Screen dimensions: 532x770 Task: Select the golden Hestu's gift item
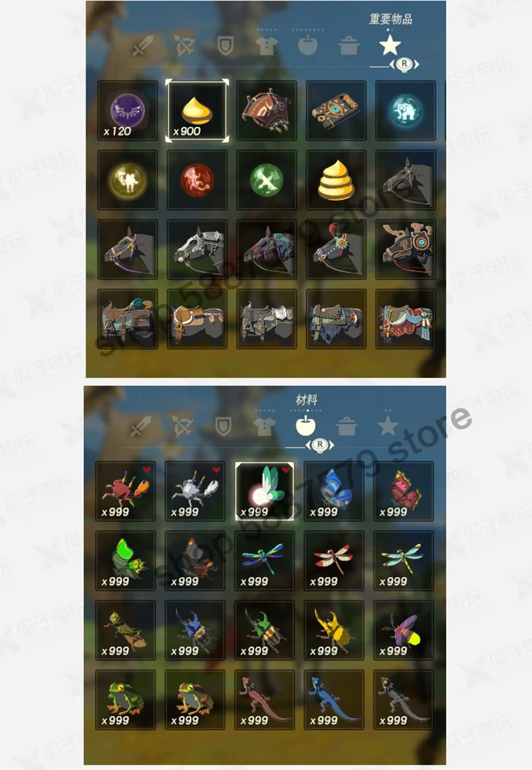point(336,180)
